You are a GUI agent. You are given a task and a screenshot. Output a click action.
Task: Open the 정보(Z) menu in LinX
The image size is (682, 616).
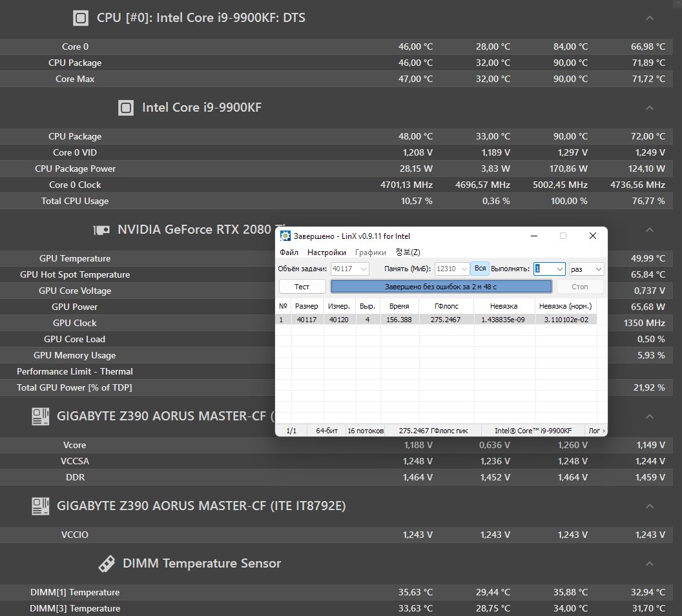408,252
